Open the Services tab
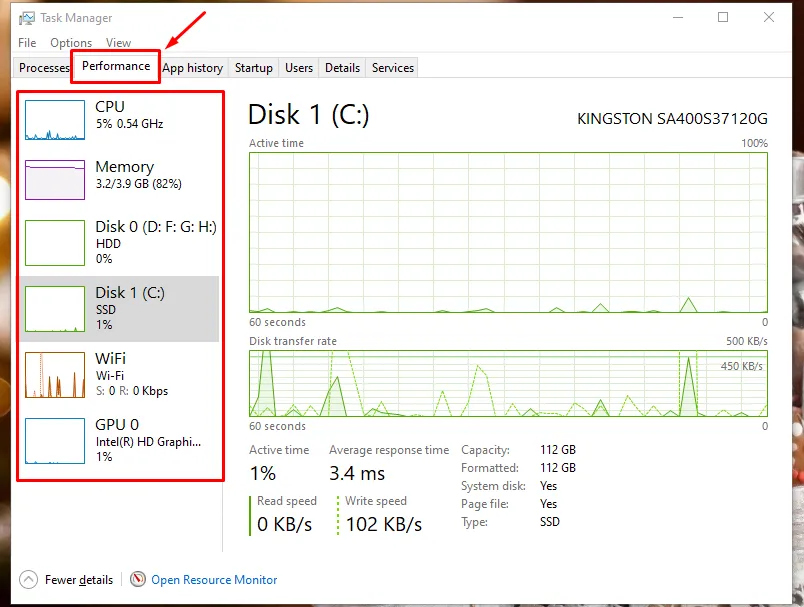 click(x=393, y=68)
